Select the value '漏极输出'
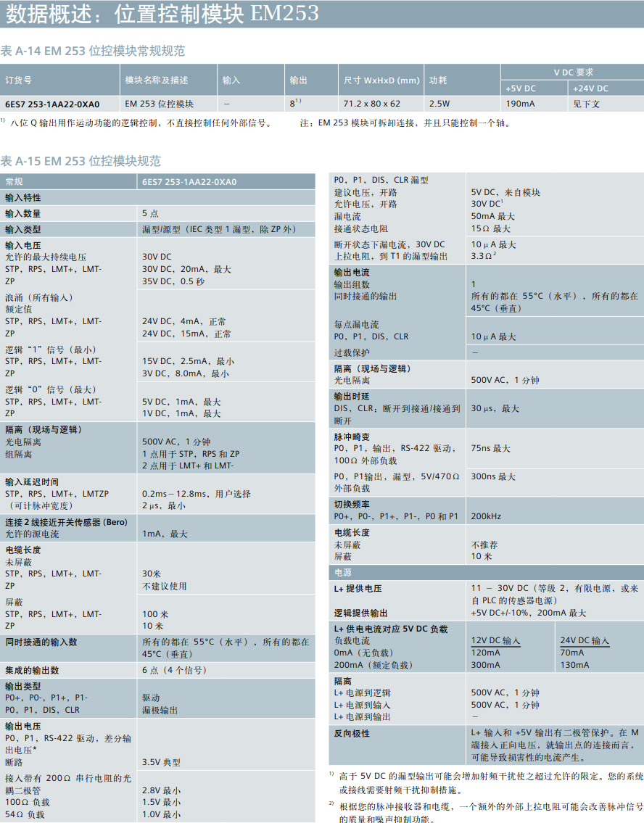Viewport: 644px width, 823px height. 160,710
